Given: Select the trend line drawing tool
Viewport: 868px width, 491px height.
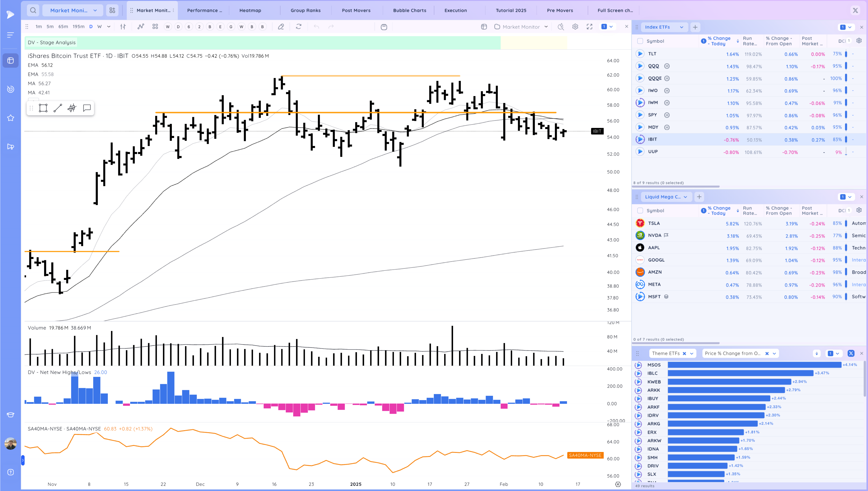Looking at the screenshot, I should [58, 108].
